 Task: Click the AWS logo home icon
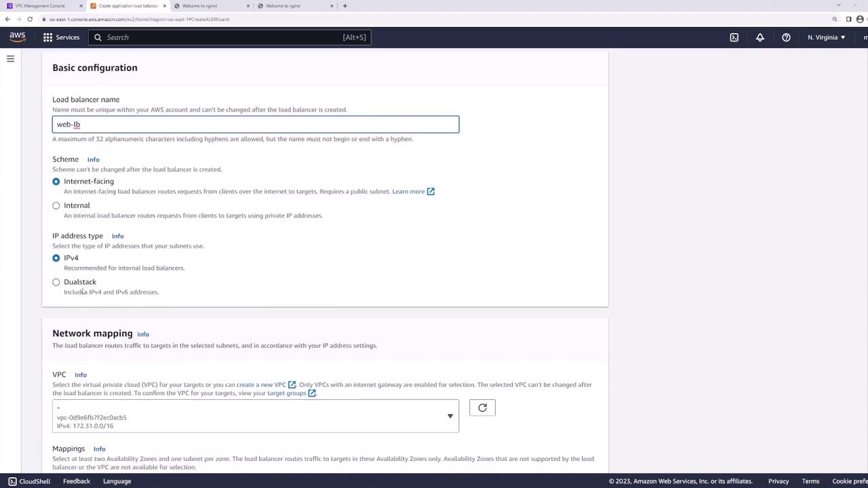(x=17, y=37)
